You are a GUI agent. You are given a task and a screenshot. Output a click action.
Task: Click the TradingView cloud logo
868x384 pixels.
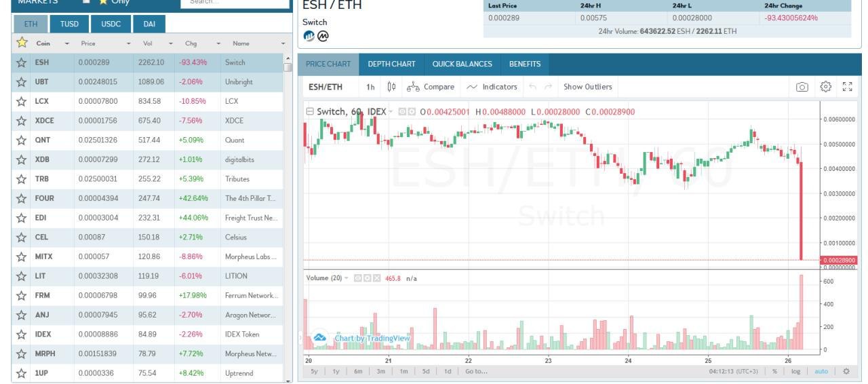click(x=319, y=337)
